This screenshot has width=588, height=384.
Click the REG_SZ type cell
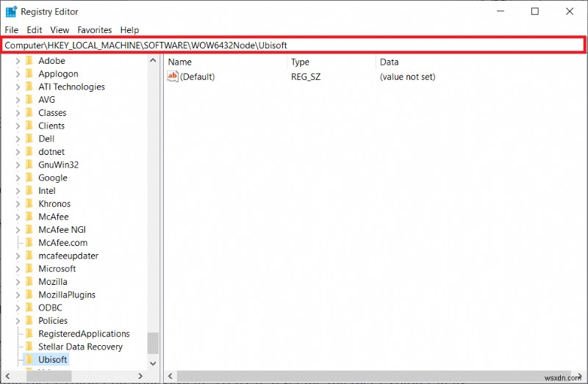click(x=306, y=77)
